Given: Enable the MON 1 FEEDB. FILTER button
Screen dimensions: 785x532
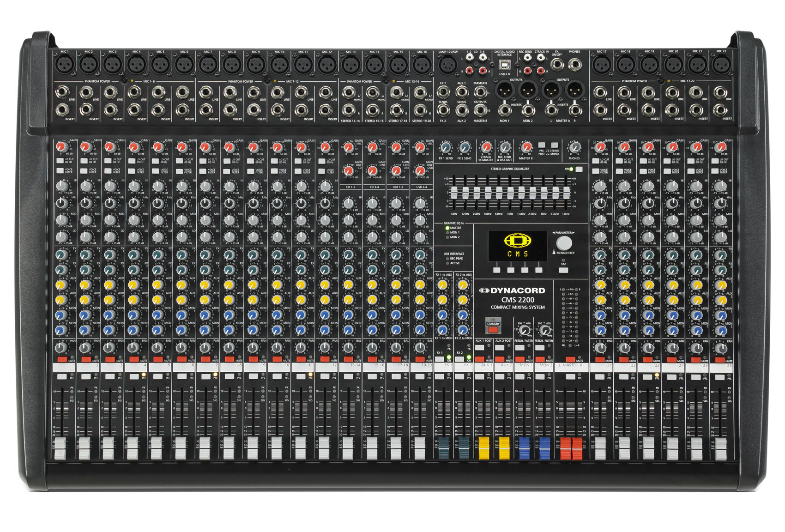Looking at the screenshot, I should coord(519,347).
